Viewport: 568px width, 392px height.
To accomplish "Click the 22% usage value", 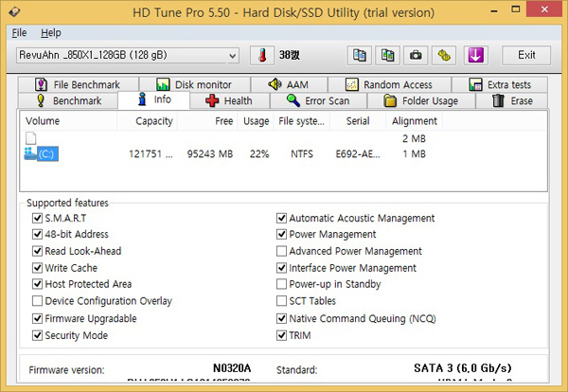I will pos(259,154).
